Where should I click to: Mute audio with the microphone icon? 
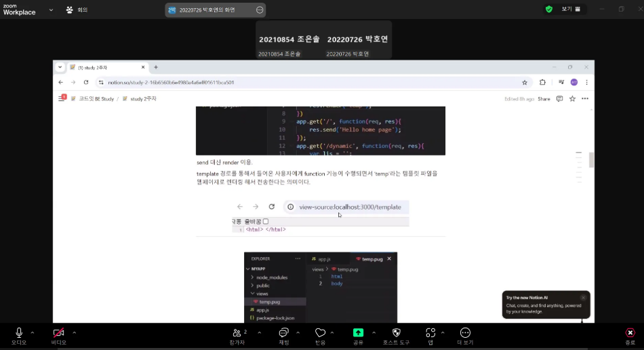[x=19, y=333]
